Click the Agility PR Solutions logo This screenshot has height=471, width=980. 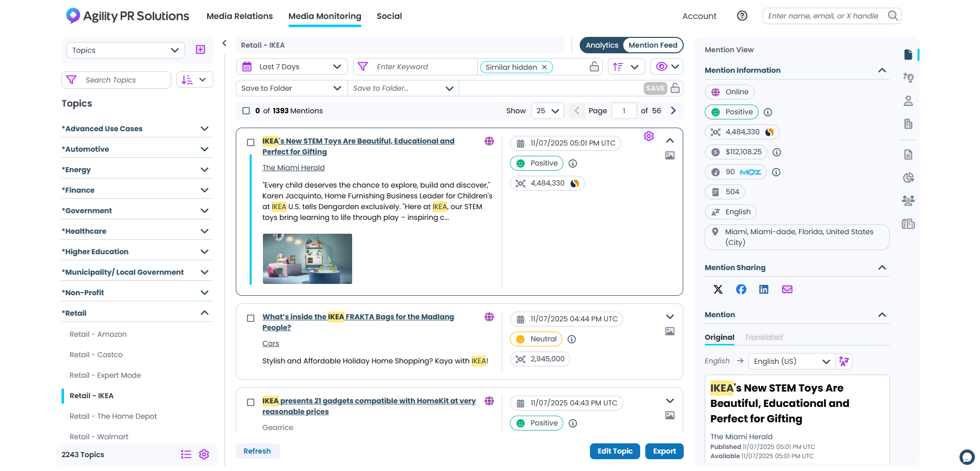click(x=128, y=16)
